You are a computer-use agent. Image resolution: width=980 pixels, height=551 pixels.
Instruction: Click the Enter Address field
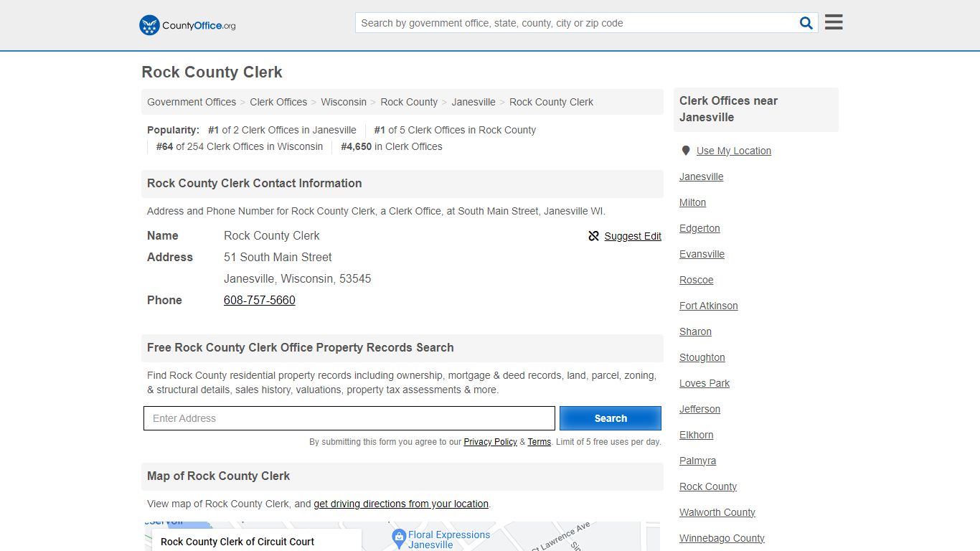coord(349,418)
